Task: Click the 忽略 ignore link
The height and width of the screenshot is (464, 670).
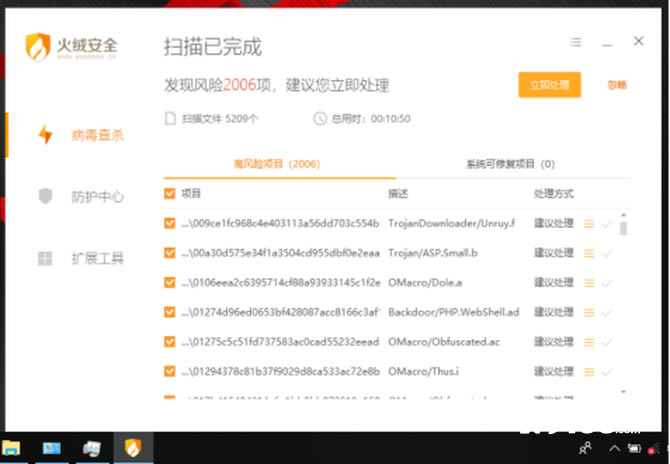Action: [617, 85]
